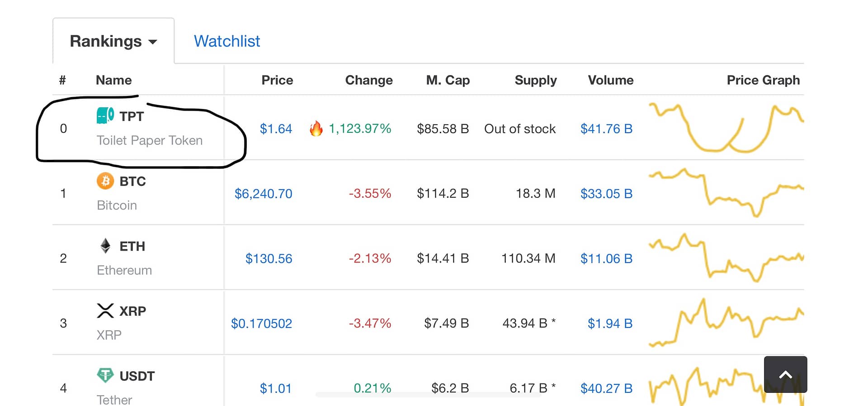Click the scroll-to-top arrow button
The height and width of the screenshot is (406, 868).
click(x=785, y=374)
